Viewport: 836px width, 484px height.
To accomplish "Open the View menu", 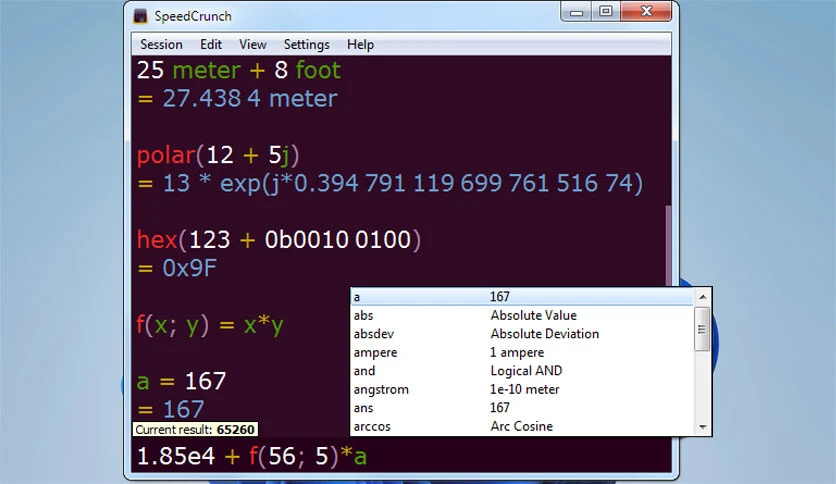I will click(252, 44).
